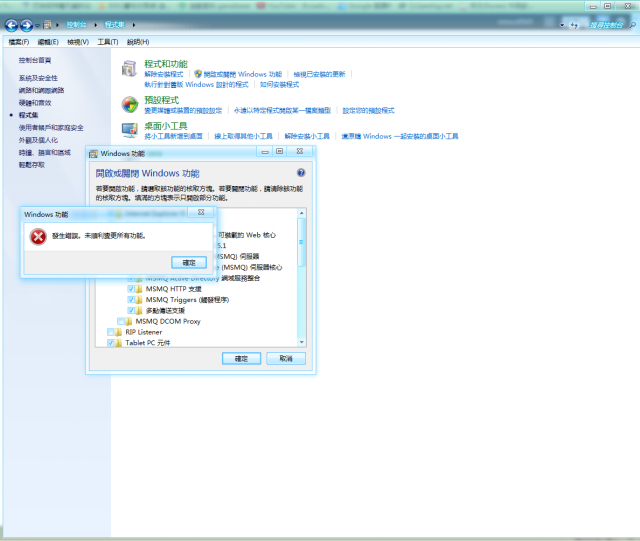Expand the breadcrumb arrow after 程式集
Image resolution: width=640 pixels, height=541 pixels.
(x=133, y=25)
